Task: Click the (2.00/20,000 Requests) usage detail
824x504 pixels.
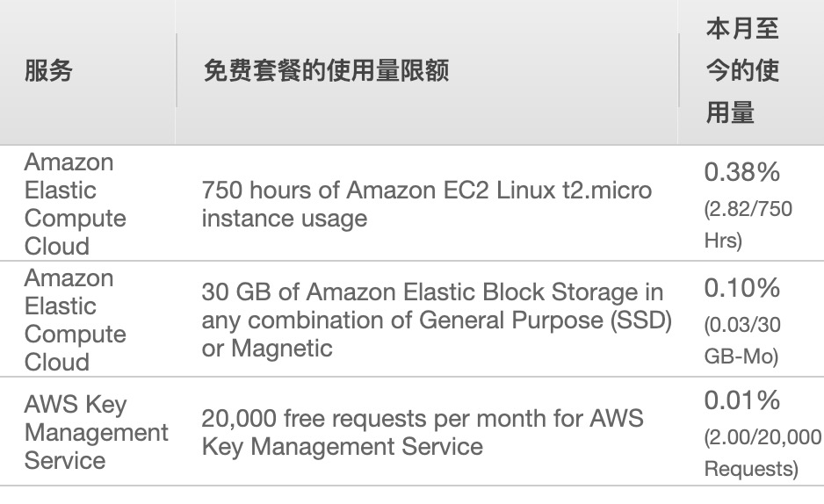Action: (x=763, y=452)
